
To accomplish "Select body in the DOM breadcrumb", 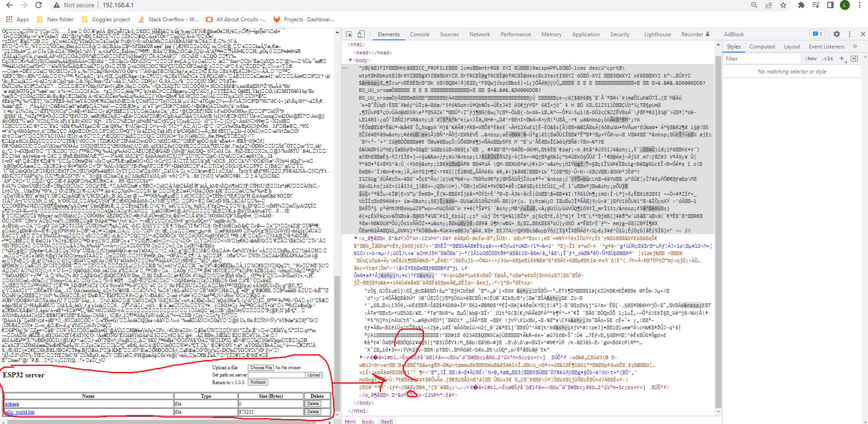I will [x=368, y=421].
